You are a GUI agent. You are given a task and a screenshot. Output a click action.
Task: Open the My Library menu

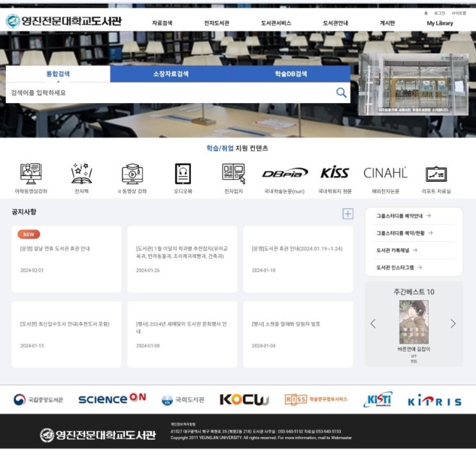(x=440, y=23)
